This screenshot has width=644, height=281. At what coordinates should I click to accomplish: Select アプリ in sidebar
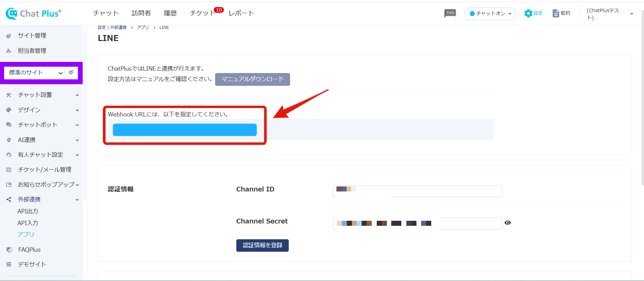click(x=26, y=234)
